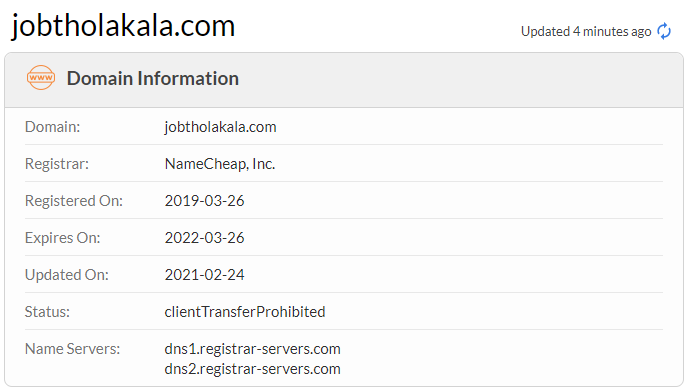Click the registered date 2019-03-26
The height and width of the screenshot is (390, 688).
tap(204, 200)
